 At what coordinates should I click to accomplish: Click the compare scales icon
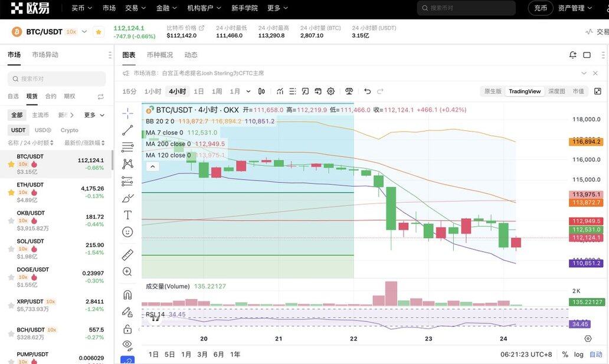pyautogui.click(x=349, y=91)
